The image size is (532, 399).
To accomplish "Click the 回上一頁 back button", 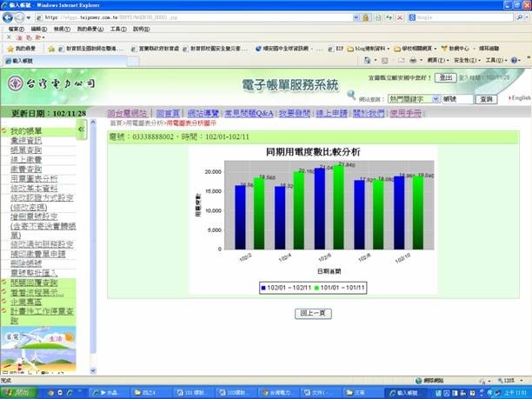I will pyautogui.click(x=313, y=313).
